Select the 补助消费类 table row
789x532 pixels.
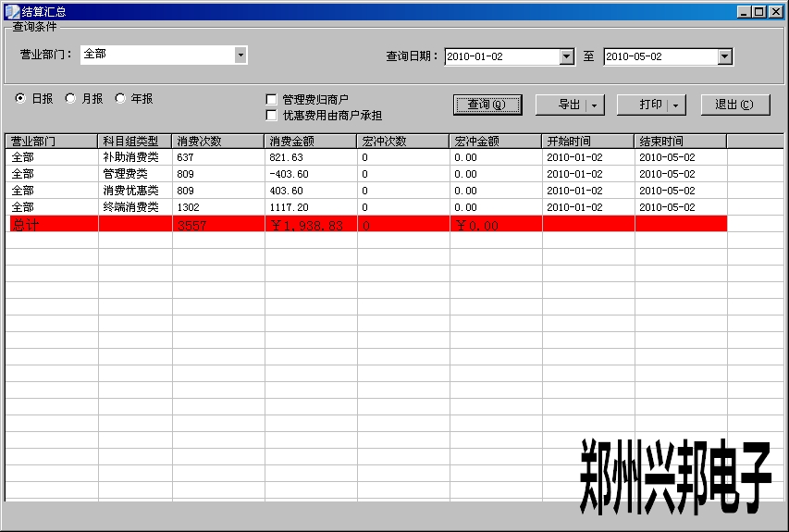130,157
